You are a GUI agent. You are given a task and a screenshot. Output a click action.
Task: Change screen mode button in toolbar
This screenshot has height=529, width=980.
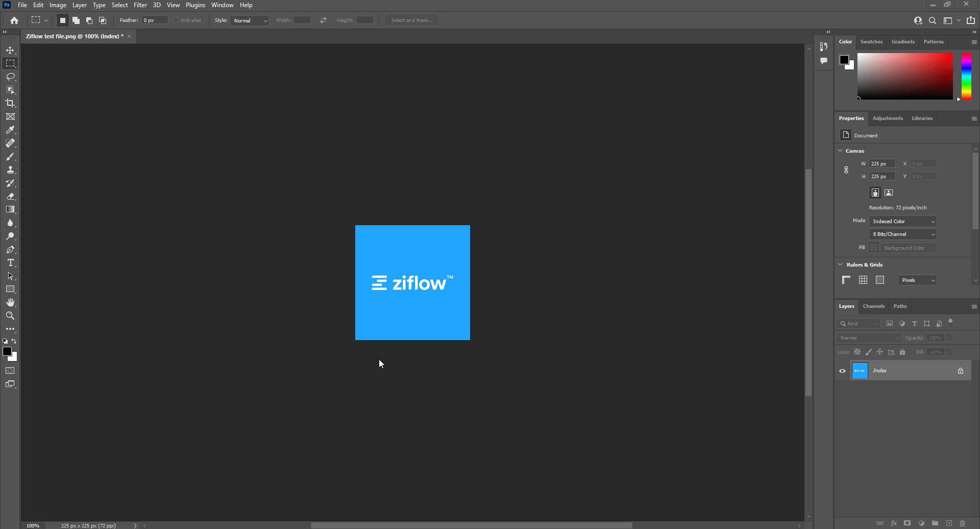pyautogui.click(x=10, y=384)
